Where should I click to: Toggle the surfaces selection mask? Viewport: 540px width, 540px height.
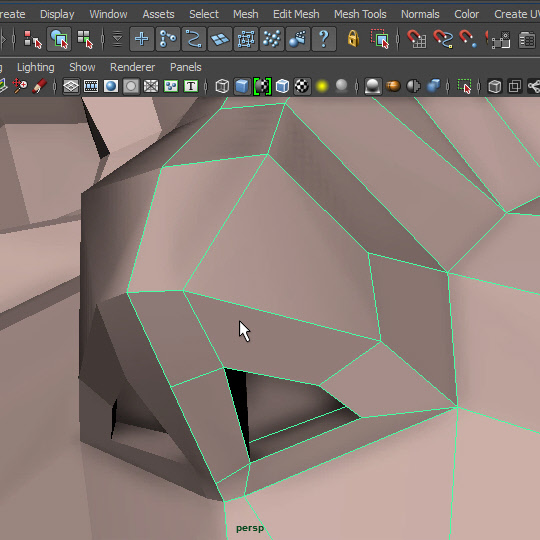click(x=220, y=39)
